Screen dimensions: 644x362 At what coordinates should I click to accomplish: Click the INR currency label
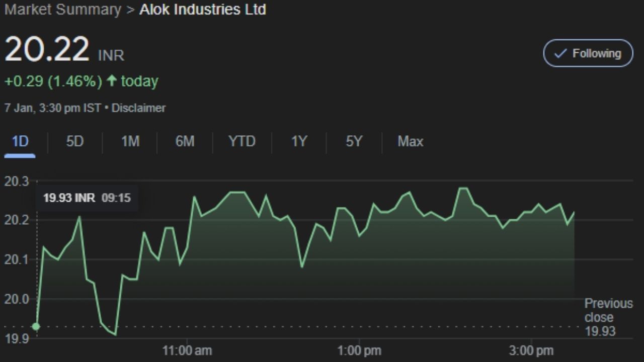pyautogui.click(x=111, y=55)
